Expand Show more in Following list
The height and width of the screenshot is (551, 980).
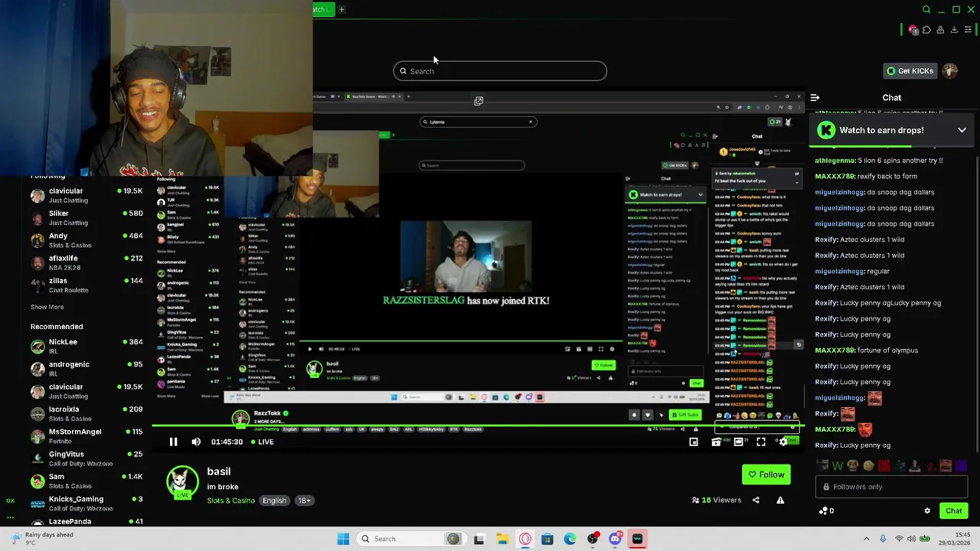(47, 307)
